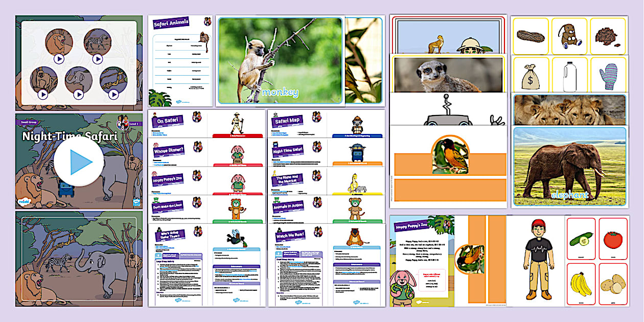Open the elephant photo flashcard
Image resolution: width=644 pixels, height=322 pixels.
click(569, 166)
